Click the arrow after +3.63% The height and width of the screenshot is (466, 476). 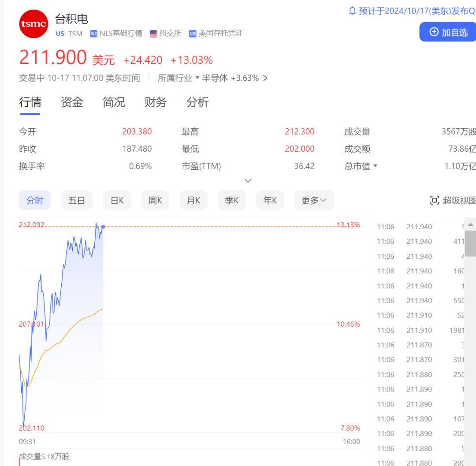coord(265,78)
